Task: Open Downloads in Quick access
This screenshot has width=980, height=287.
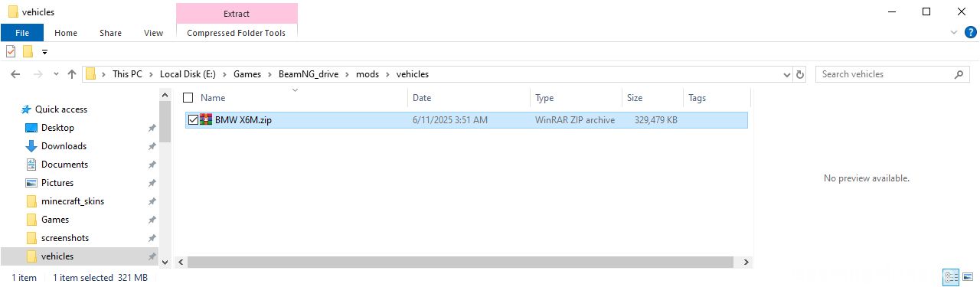Action: pos(64,146)
